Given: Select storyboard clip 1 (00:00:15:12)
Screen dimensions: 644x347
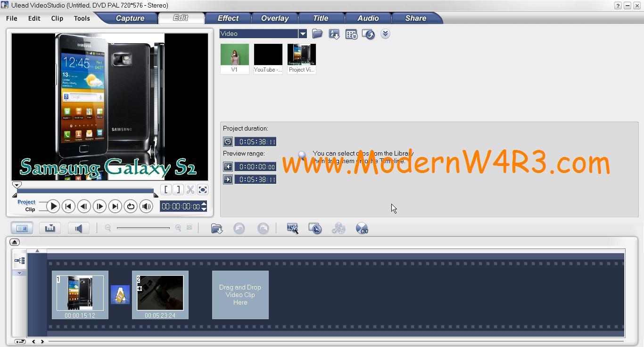Looking at the screenshot, I should click(x=80, y=295).
